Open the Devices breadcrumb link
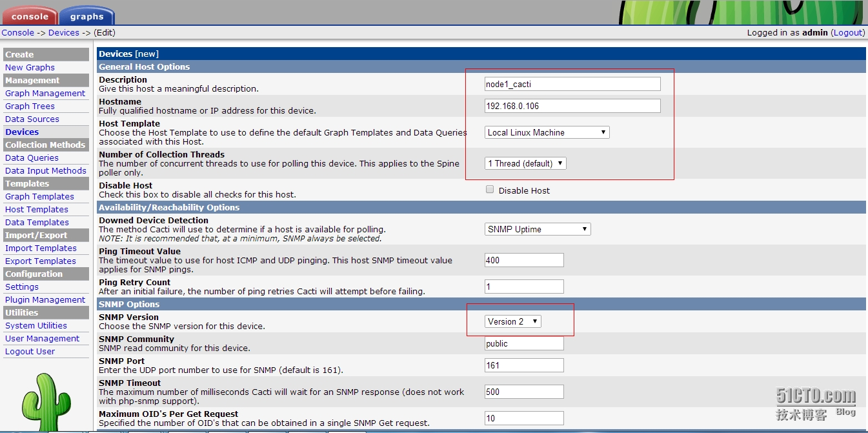 click(x=64, y=32)
